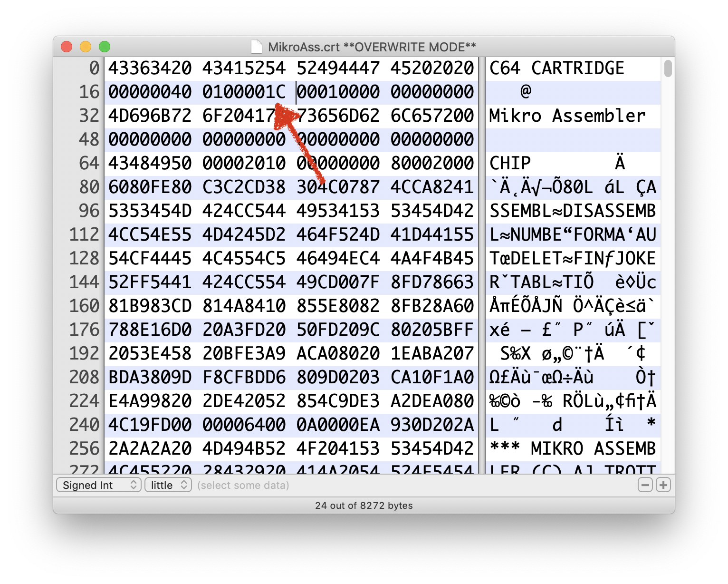Click the (select some data) inspector value field
The height and width of the screenshot is (584, 728).
pyautogui.click(x=243, y=485)
